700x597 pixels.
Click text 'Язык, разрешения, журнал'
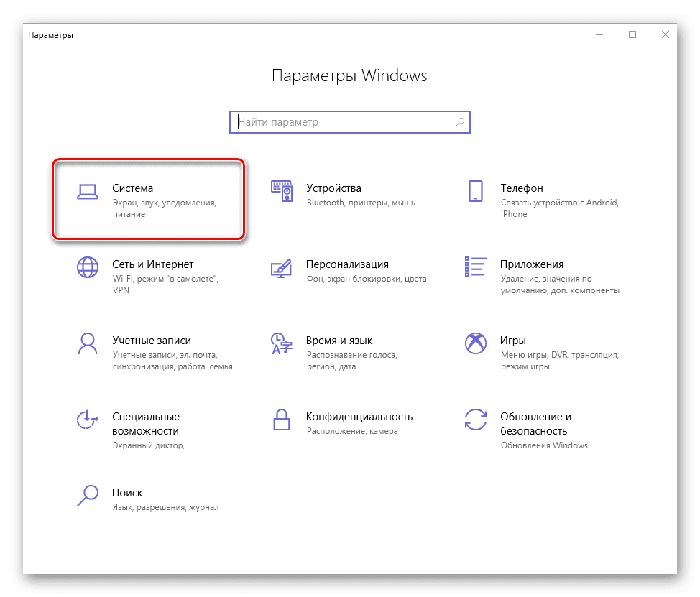click(165, 508)
